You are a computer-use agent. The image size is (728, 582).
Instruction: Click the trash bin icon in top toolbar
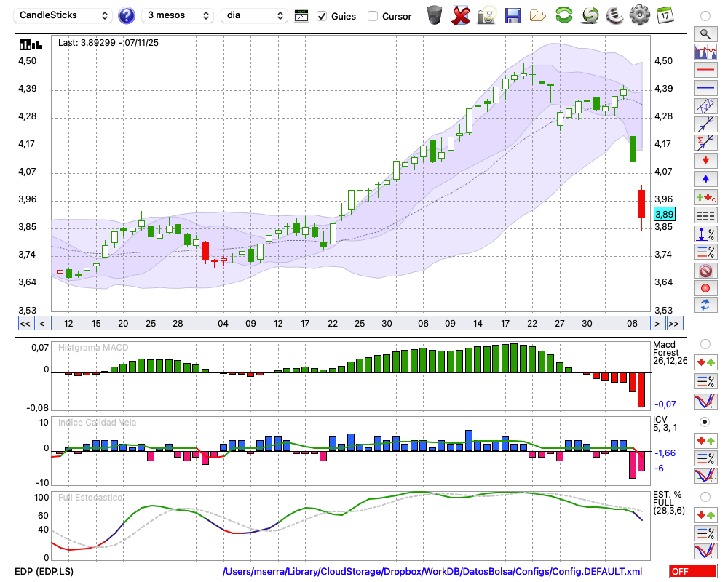(x=434, y=15)
